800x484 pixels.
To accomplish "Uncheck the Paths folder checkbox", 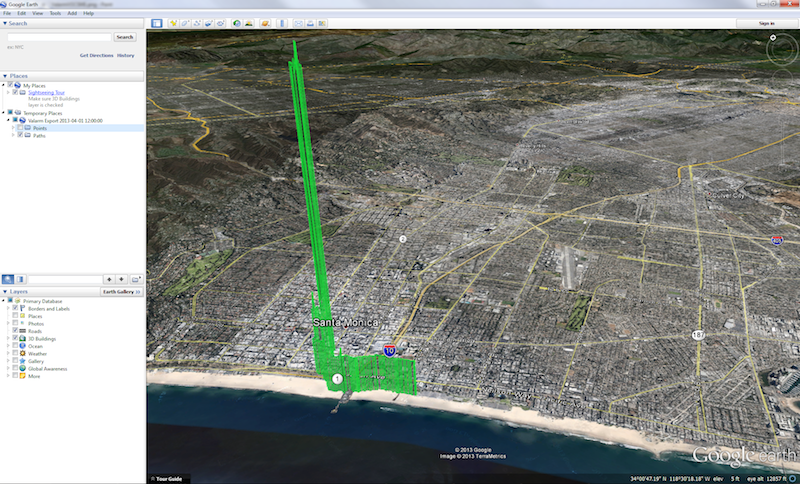I will click(x=20, y=135).
